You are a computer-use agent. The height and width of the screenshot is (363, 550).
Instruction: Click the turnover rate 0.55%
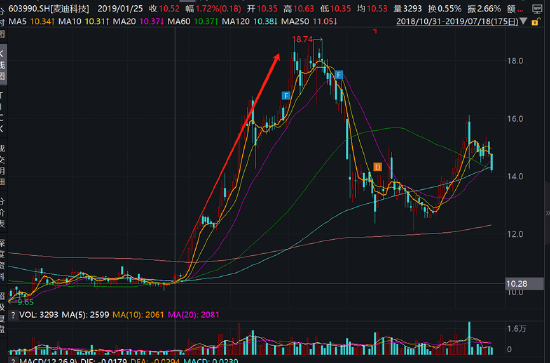449,8
